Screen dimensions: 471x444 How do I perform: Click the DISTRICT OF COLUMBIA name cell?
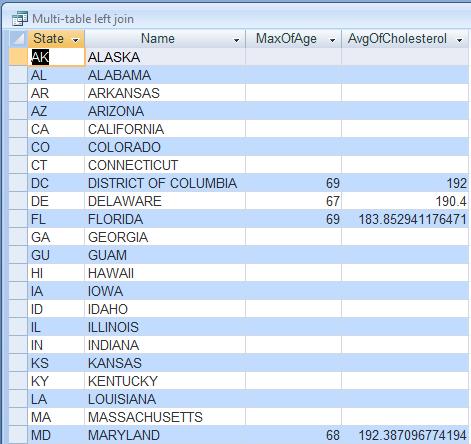pyautogui.click(x=165, y=183)
